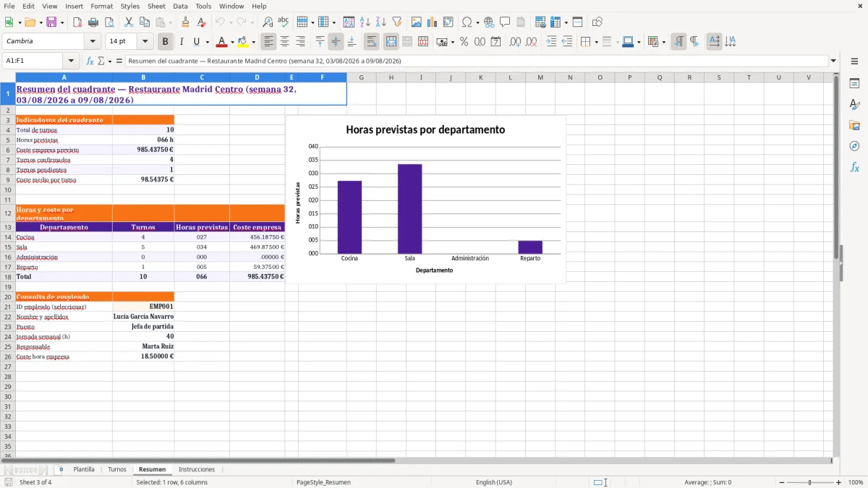Open the font size dropdown

[145, 42]
